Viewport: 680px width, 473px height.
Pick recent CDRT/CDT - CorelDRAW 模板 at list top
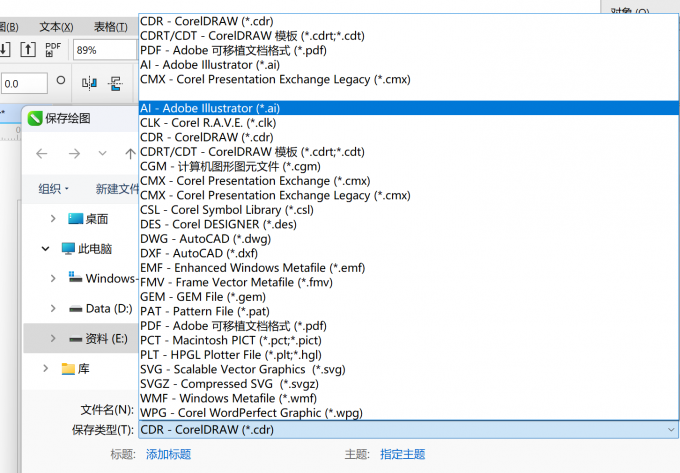[x=409, y=36]
